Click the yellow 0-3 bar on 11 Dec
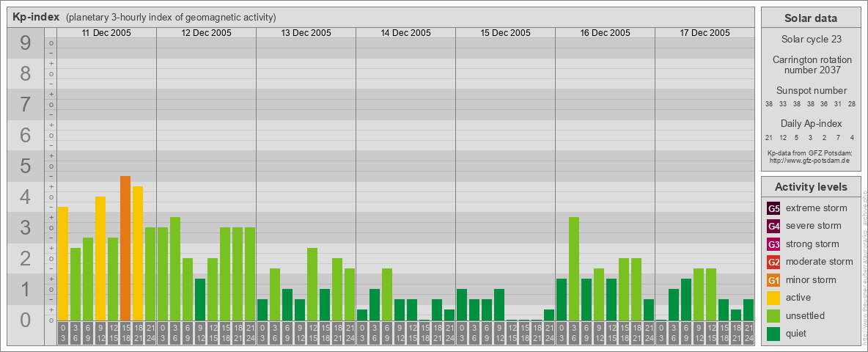Viewport: 868px width, 352px height. point(63,264)
